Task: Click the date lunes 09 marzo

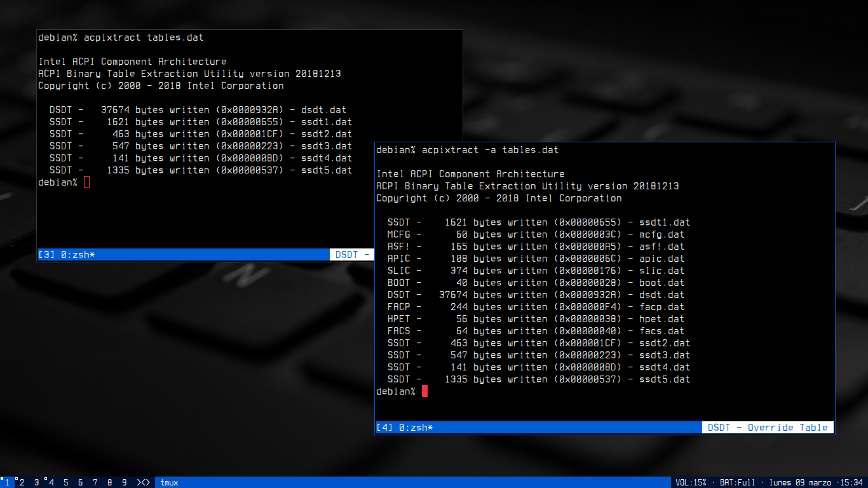Action: coord(800,482)
